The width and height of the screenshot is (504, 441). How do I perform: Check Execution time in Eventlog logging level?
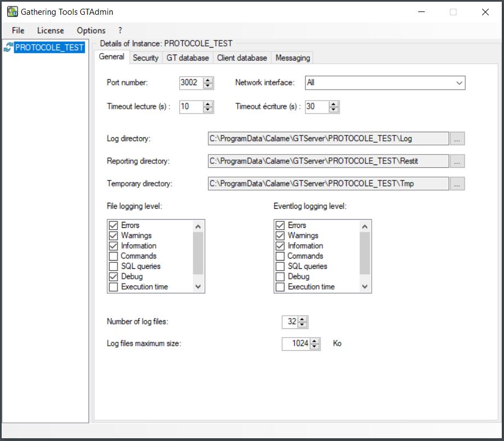280,287
